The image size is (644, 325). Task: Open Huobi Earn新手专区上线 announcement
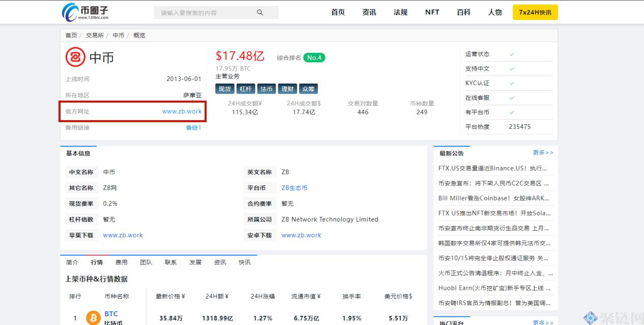point(494,288)
